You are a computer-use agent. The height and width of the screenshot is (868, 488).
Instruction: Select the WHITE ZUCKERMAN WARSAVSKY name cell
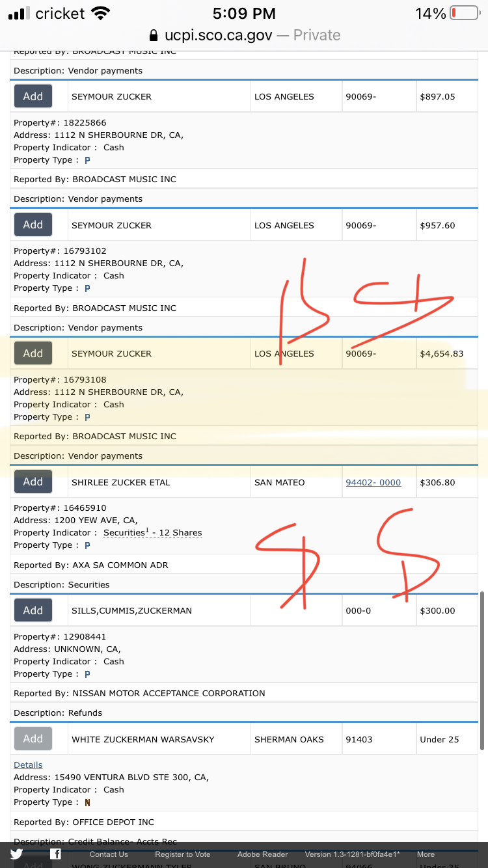click(x=159, y=739)
